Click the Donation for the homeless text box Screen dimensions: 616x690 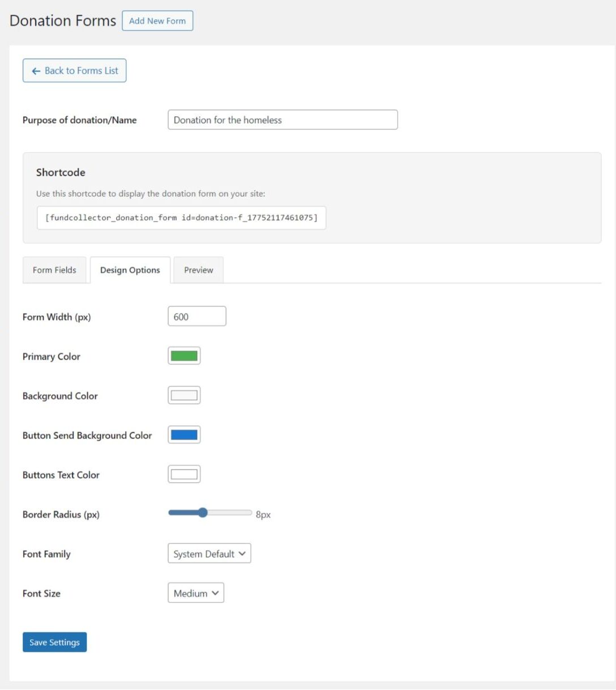click(282, 120)
